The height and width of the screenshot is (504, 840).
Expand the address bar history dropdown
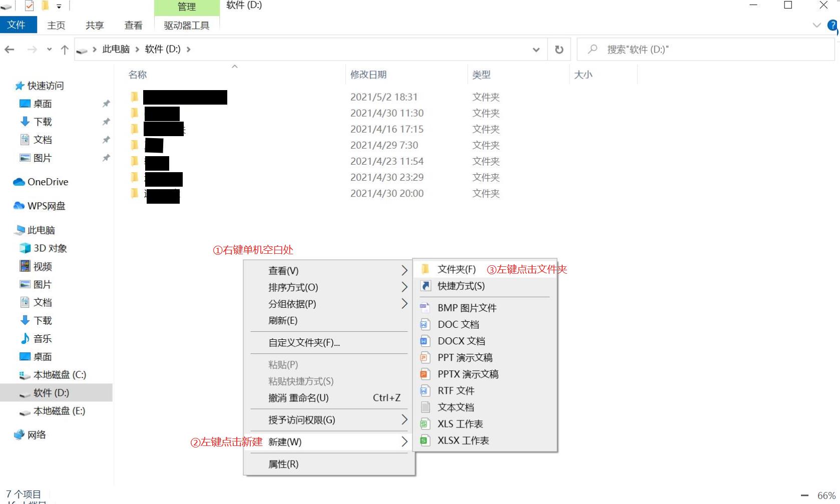(x=536, y=50)
